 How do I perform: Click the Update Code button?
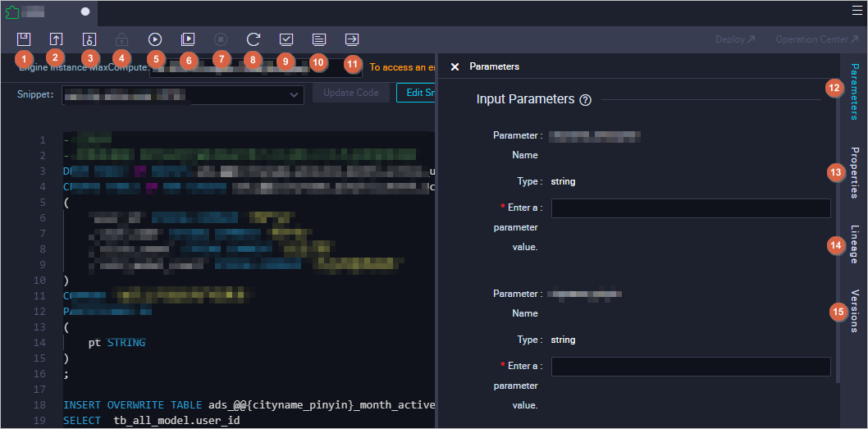(x=351, y=93)
